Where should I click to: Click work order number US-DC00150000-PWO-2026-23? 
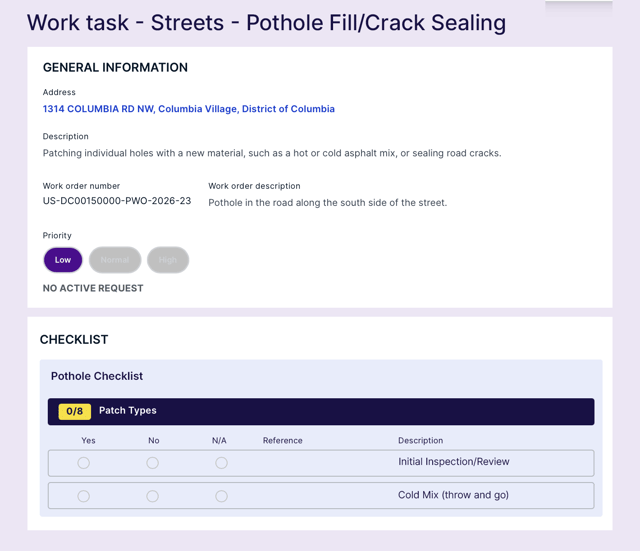pyautogui.click(x=117, y=201)
